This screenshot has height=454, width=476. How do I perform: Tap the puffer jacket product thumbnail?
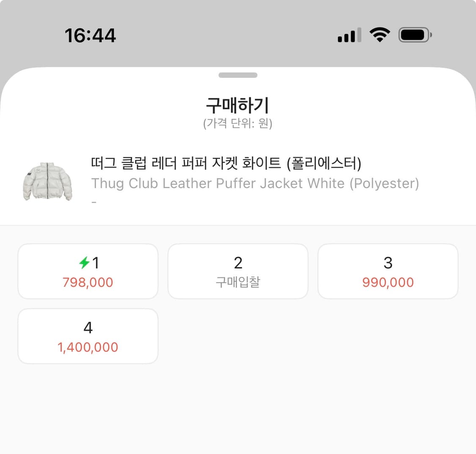[48, 182]
